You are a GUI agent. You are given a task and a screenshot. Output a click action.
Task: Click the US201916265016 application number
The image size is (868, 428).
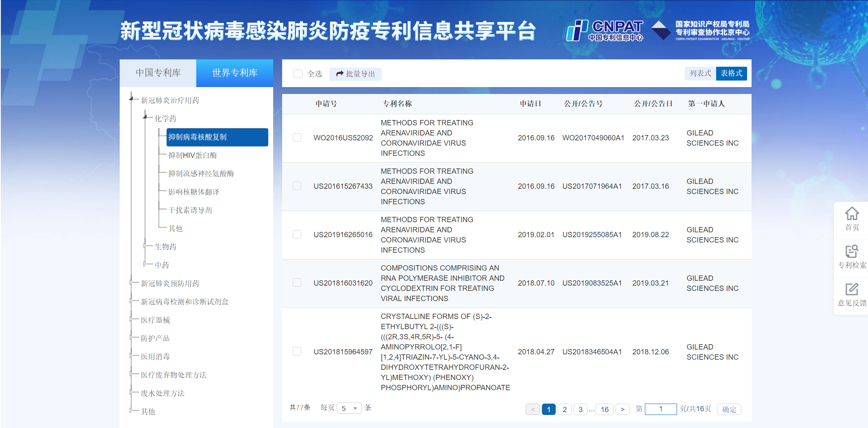343,235
